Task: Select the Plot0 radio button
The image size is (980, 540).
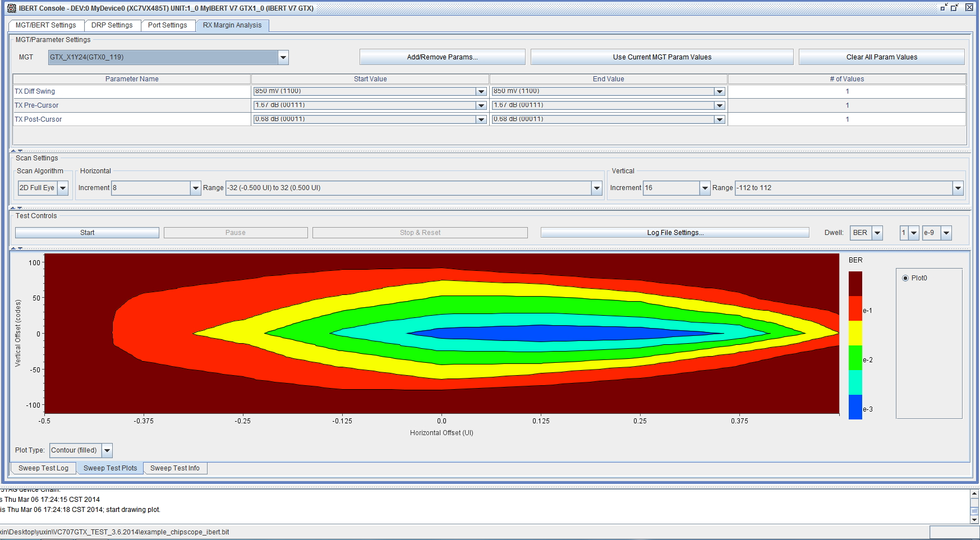Action: (905, 278)
